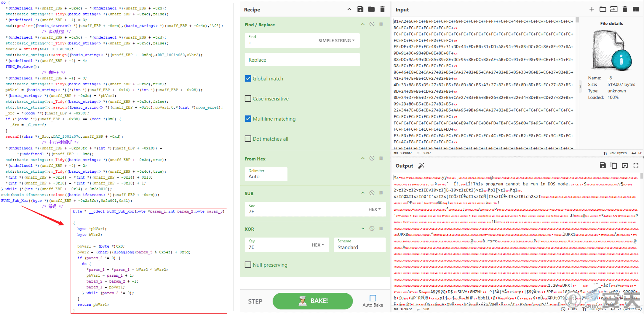Image resolution: width=644 pixels, height=314 pixels.
Task: Click the STEP button
Action: 255,301
